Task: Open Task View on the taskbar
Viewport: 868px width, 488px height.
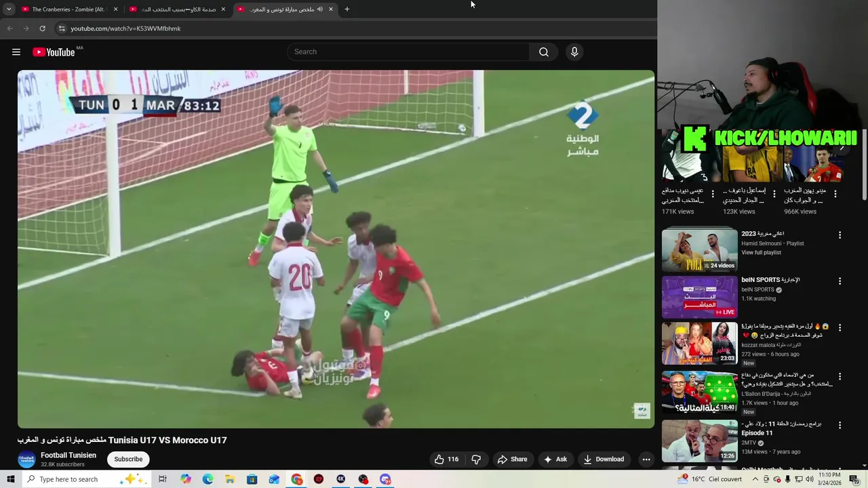Action: [163, 479]
